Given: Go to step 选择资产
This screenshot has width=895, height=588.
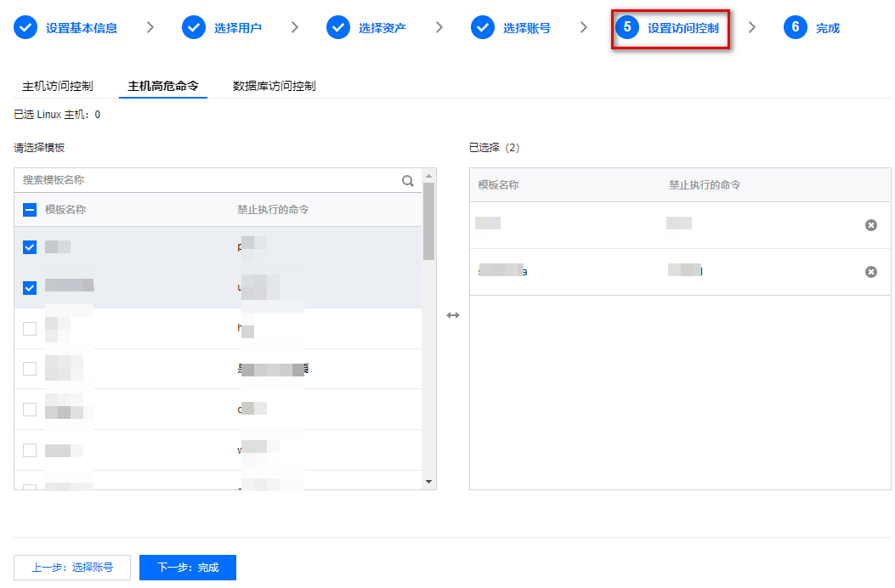Looking at the screenshot, I should click(x=382, y=28).
